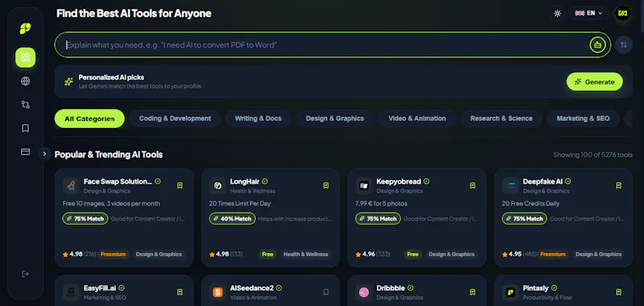Open the globe icon in sidebar
Screen dimensions: 644x306
(x=26, y=81)
